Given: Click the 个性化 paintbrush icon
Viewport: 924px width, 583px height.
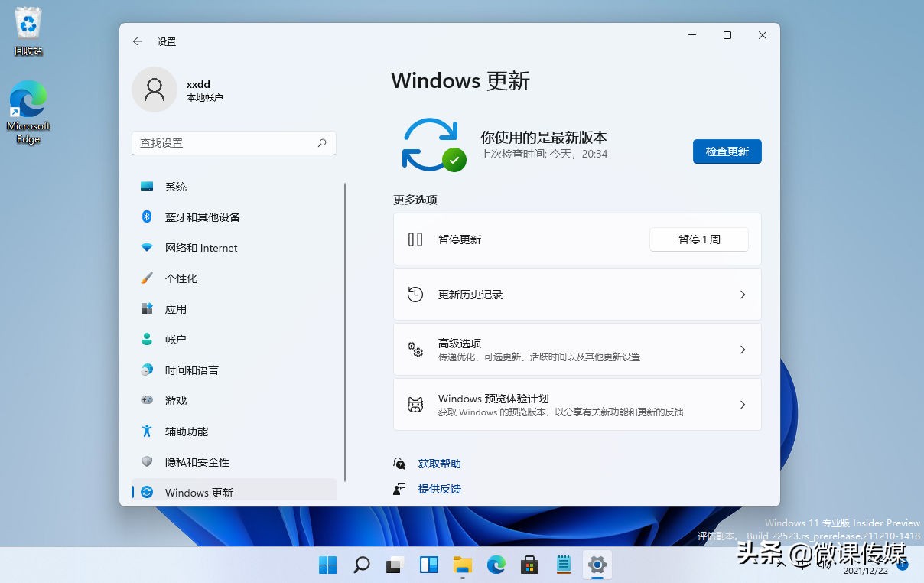Looking at the screenshot, I should pos(147,278).
